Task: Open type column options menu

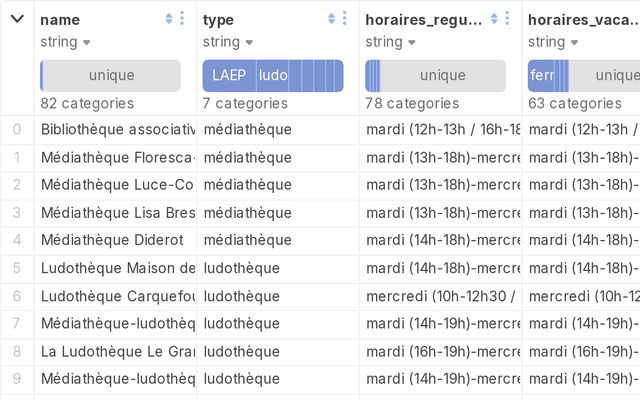Action: [x=344, y=19]
